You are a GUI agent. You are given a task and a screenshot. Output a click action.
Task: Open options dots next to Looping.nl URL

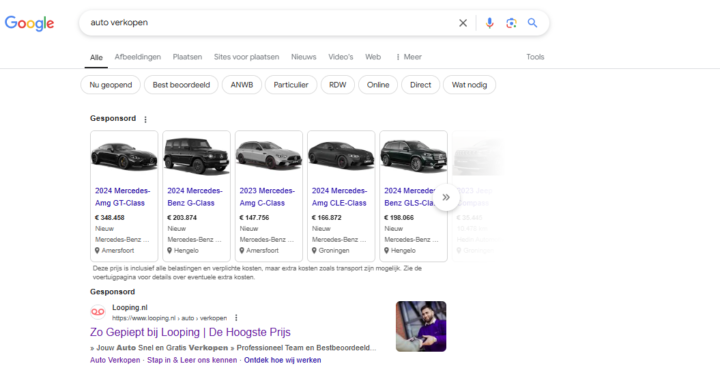click(x=236, y=318)
